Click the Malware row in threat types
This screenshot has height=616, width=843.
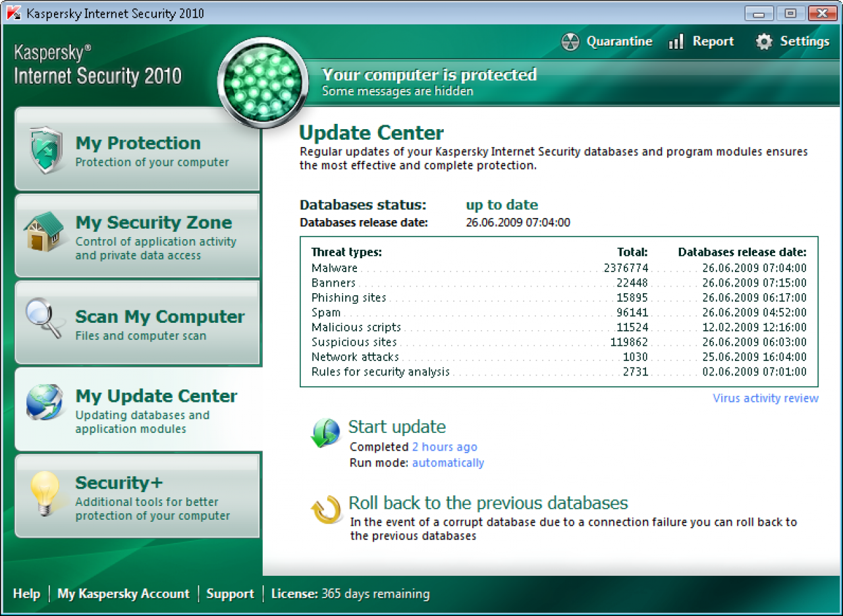click(x=559, y=268)
